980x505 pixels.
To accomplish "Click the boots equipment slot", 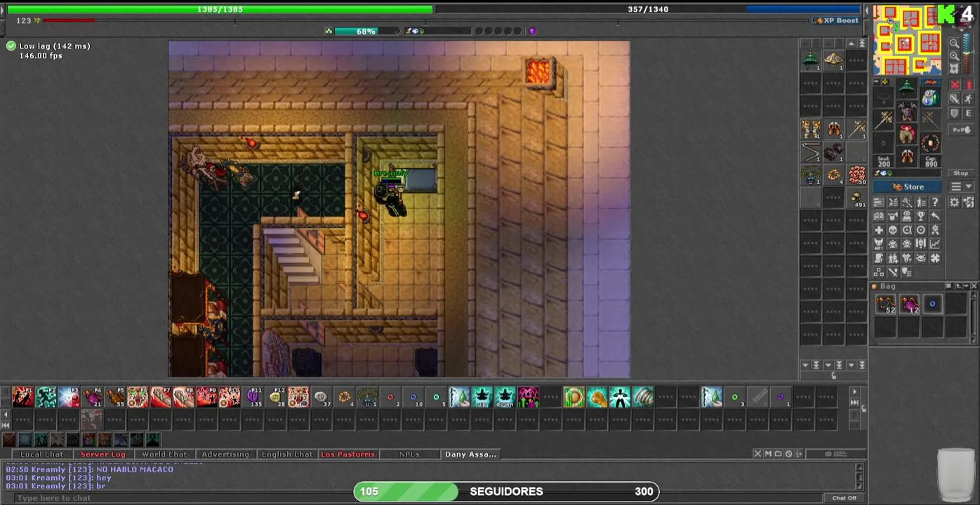I will coord(907,156).
